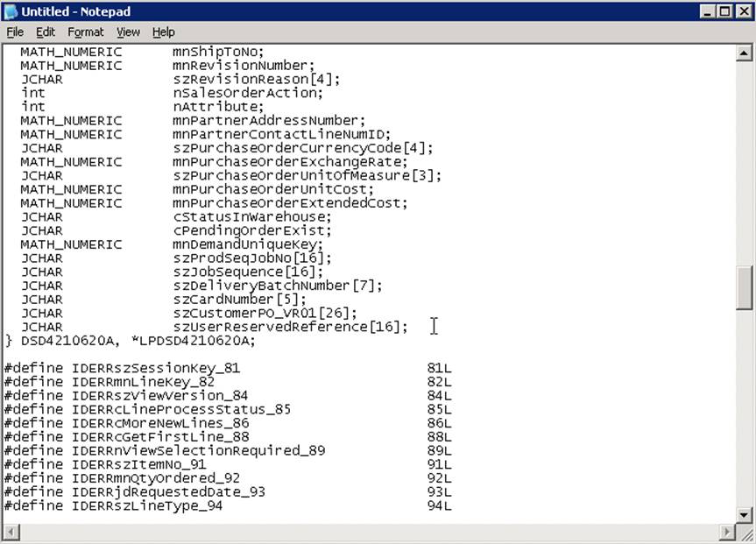Click the text cPendingOrderExist;
756x544 pixels.
click(x=252, y=230)
